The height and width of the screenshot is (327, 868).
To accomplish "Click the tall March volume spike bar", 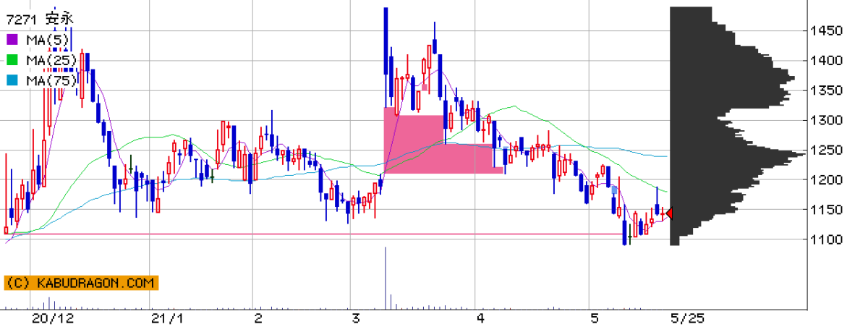I will point(386,279).
